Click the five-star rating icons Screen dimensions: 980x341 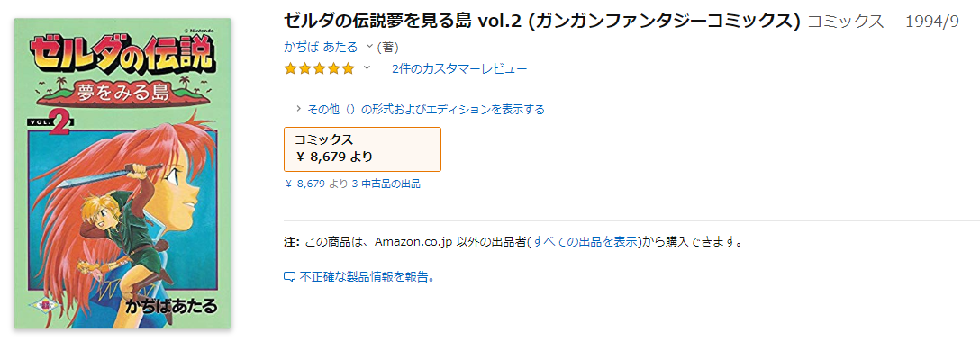pyautogui.click(x=319, y=68)
